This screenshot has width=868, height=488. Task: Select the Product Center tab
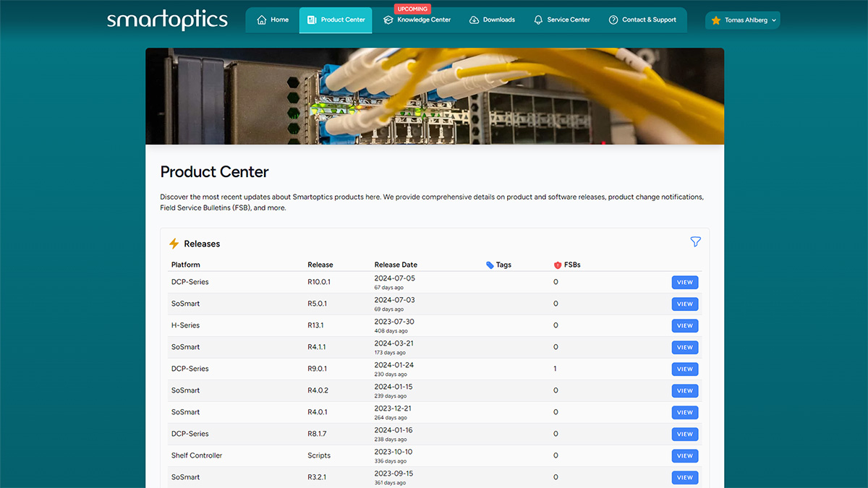click(x=336, y=20)
